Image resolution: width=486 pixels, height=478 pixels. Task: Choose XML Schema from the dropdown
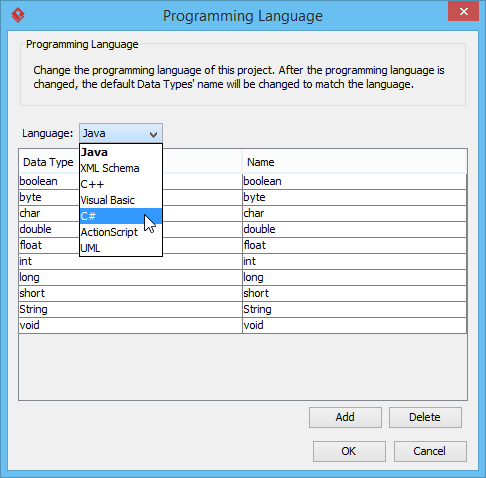coord(121,168)
